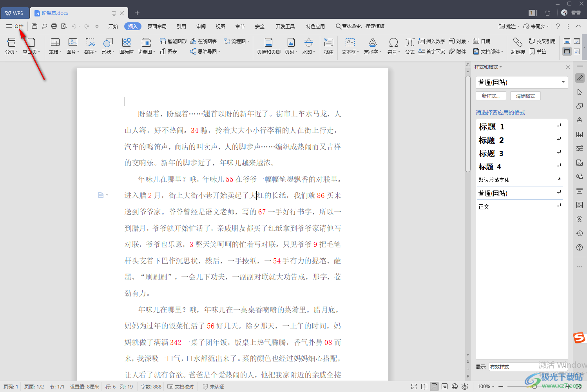Open 页眉和页脚 header and footer

point(269,46)
